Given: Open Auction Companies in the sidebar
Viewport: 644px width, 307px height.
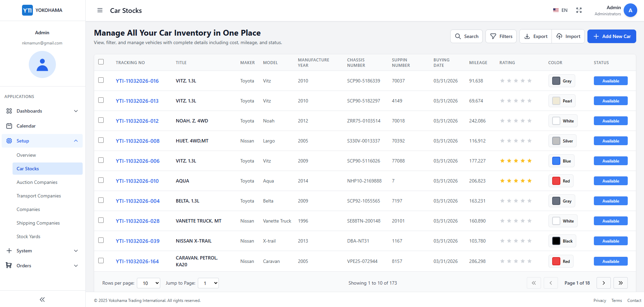Looking at the screenshot, I should (x=37, y=182).
